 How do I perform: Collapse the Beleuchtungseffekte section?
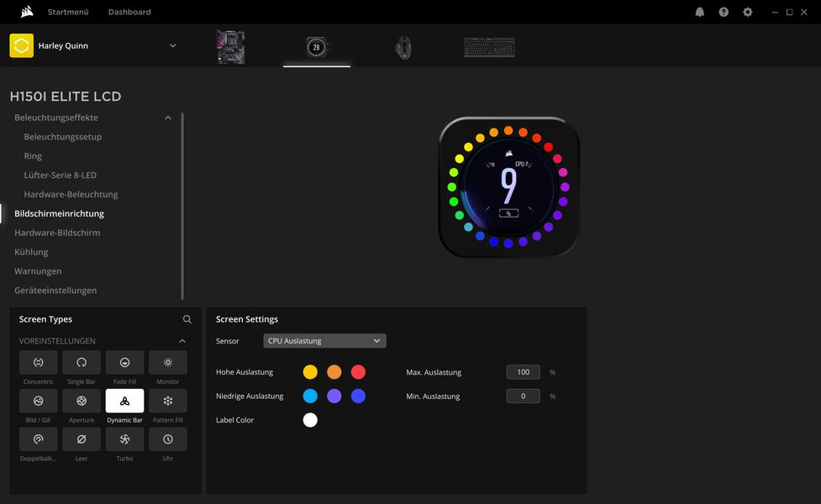168,118
